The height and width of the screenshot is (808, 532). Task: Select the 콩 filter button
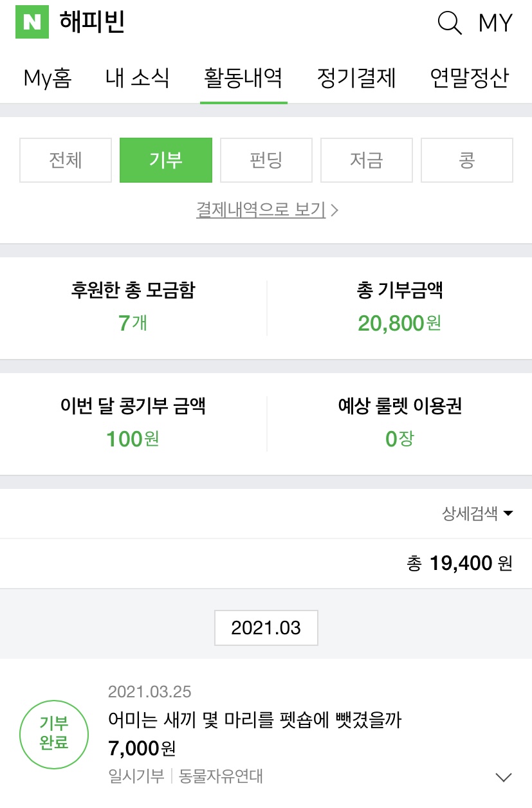pyautogui.click(x=467, y=160)
